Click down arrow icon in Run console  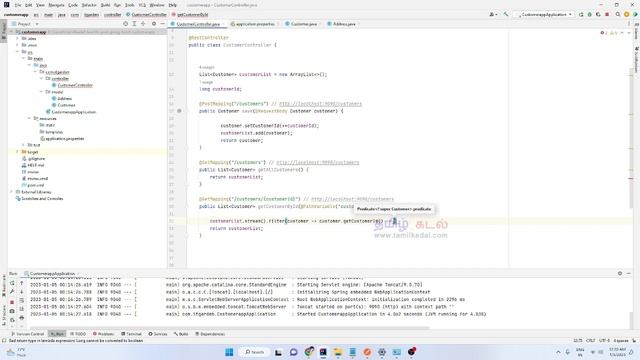click(x=22, y=292)
